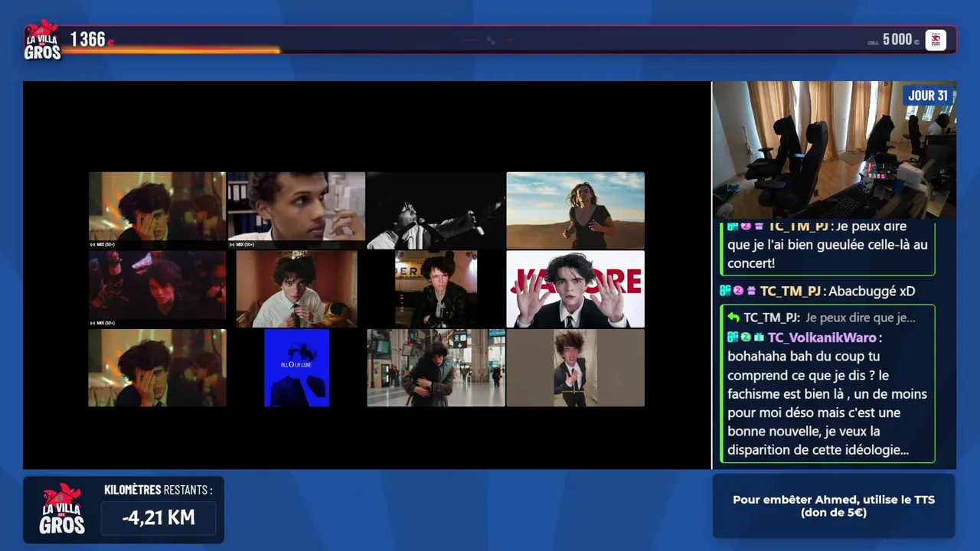Open the thumbnail of a man in a leather jacket

(436, 289)
